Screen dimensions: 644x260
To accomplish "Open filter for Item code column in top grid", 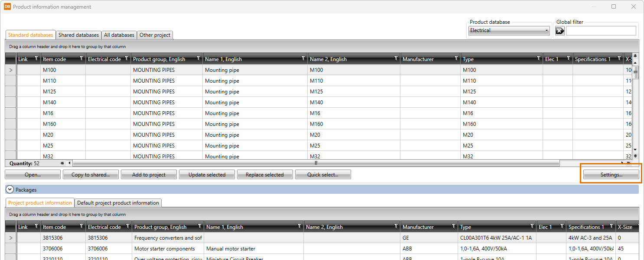I will [81, 58].
